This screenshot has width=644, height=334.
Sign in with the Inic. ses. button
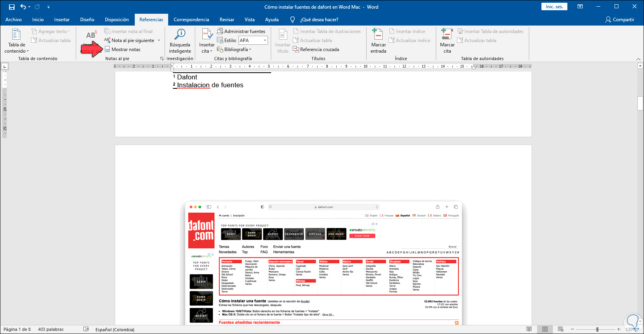(554, 7)
